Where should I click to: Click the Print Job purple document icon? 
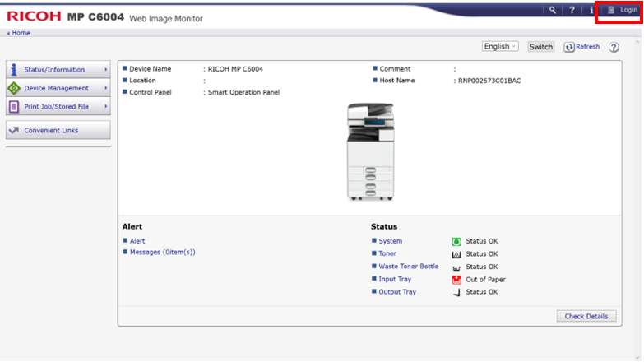pos(13,107)
